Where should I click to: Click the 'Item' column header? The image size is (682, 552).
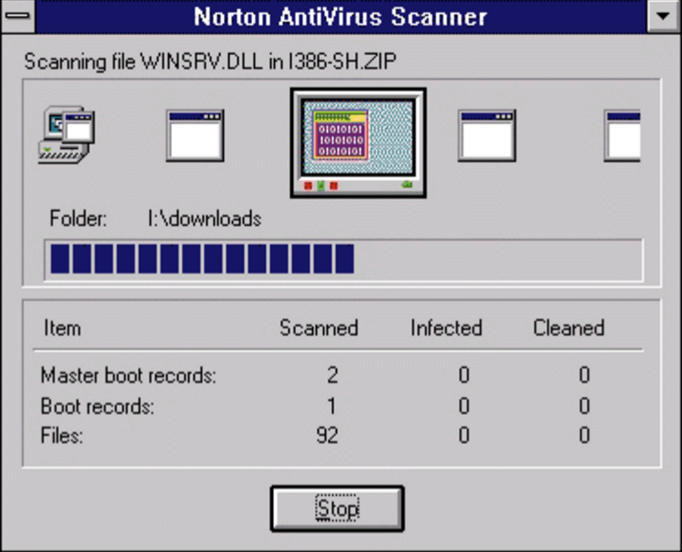(62, 328)
